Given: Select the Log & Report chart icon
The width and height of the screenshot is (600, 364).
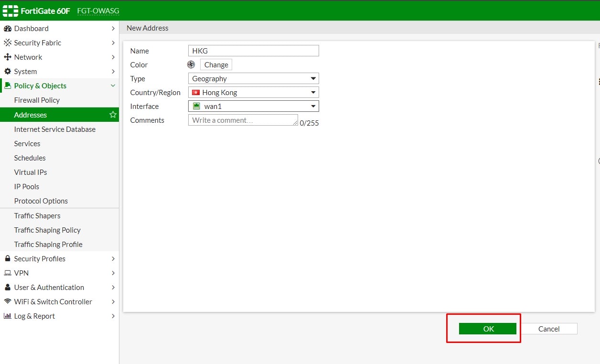Looking at the screenshot, I should (8, 316).
